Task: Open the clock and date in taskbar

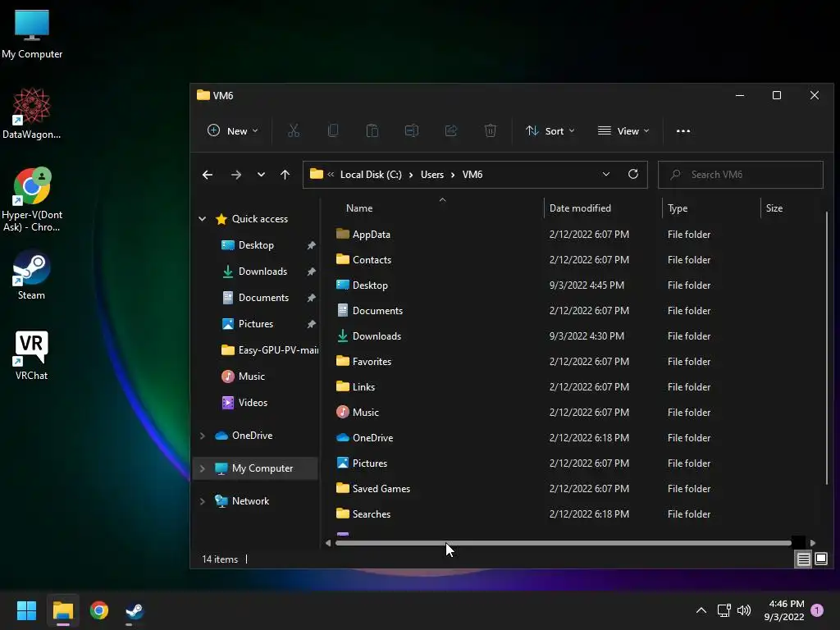Action: [784, 610]
